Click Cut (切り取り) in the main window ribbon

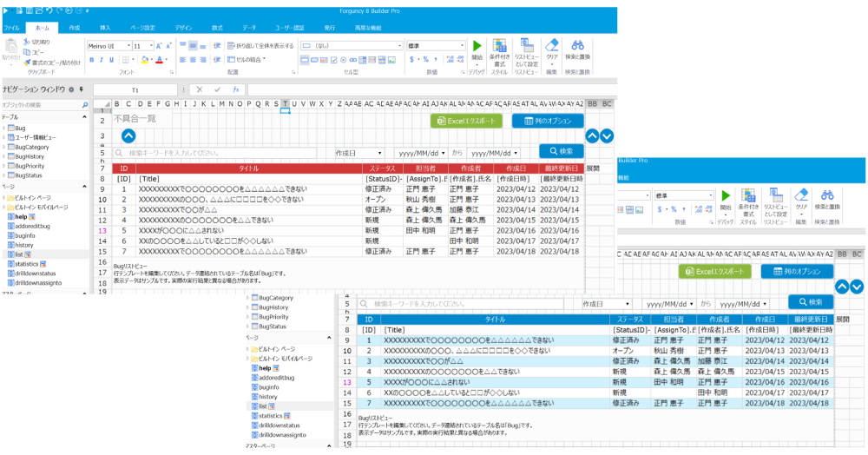coord(36,42)
